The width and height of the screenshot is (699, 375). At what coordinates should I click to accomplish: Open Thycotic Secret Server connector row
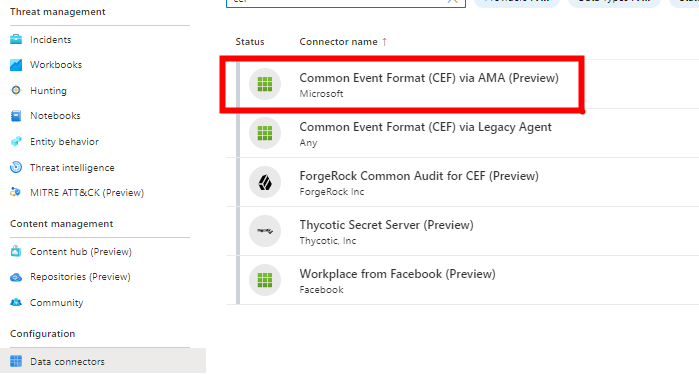tap(462, 231)
